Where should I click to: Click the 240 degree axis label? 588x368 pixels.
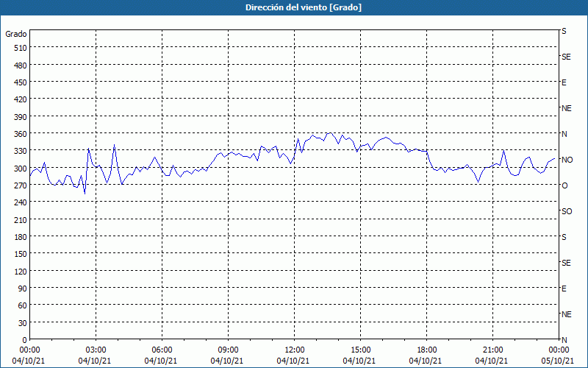pyautogui.click(x=21, y=203)
